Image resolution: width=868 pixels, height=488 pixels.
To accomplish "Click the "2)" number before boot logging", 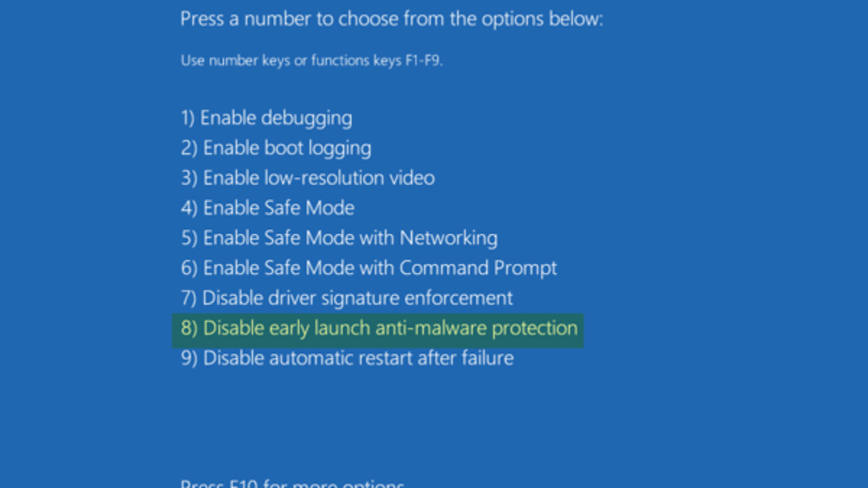I will point(189,148).
